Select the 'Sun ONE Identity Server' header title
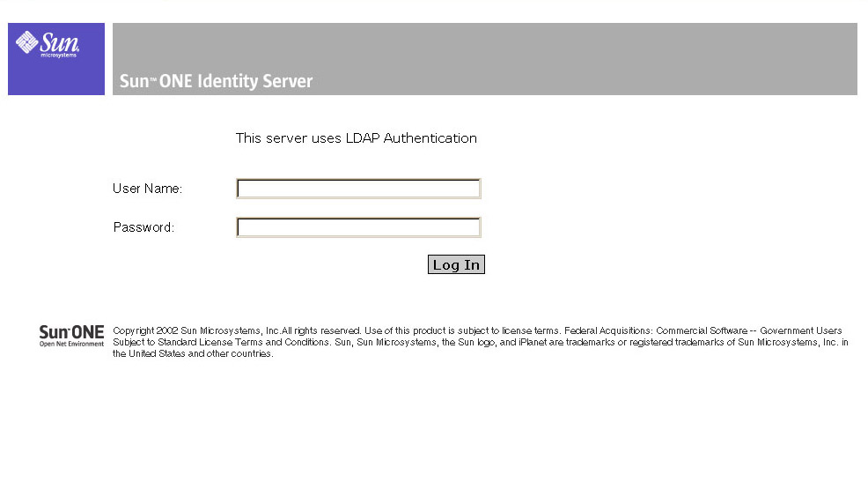The width and height of the screenshot is (868, 497). tap(216, 81)
